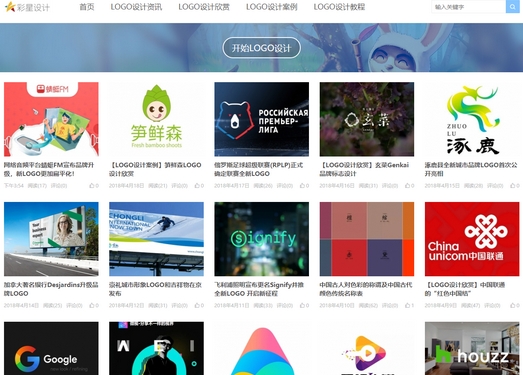The height and width of the screenshot is (375, 523).
Task: Like the Russian Premier League article
Action: click(304, 185)
